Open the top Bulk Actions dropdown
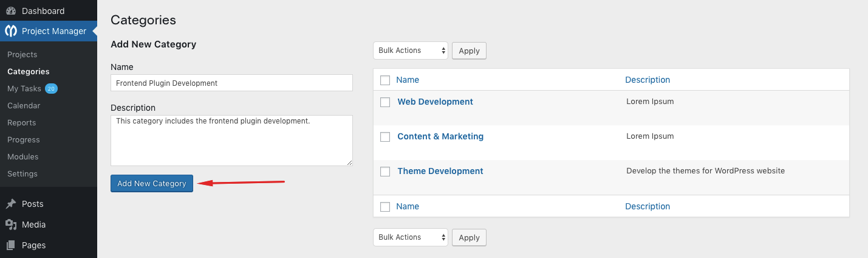Screen dimensions: 868x258 pyautogui.click(x=410, y=51)
